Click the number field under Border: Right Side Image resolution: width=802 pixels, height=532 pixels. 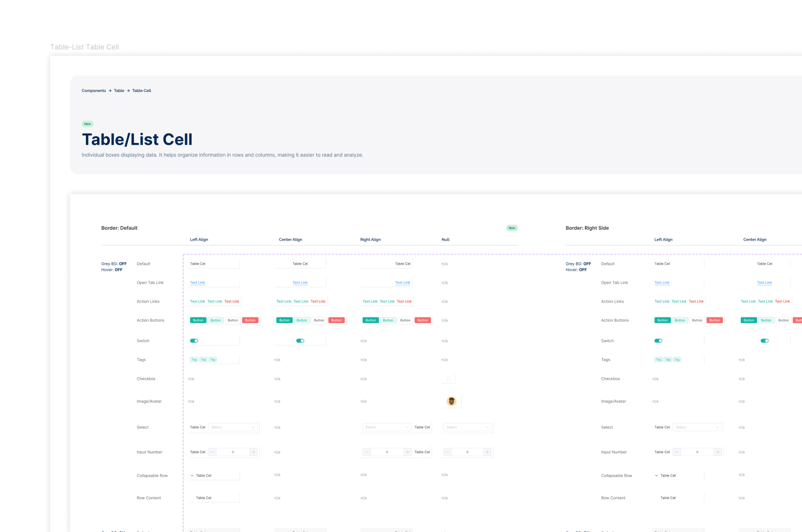[x=697, y=452]
